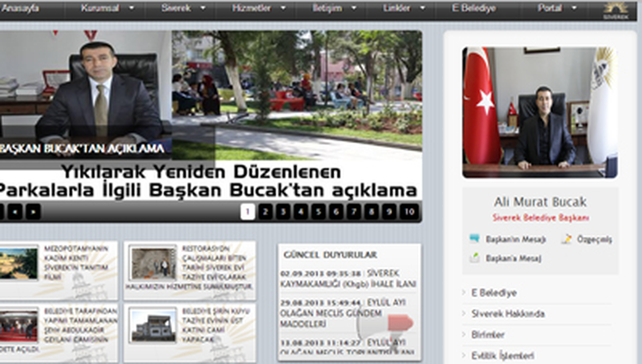Expand dropdown arrow next to Portal
642x364 pixels.
574,9
